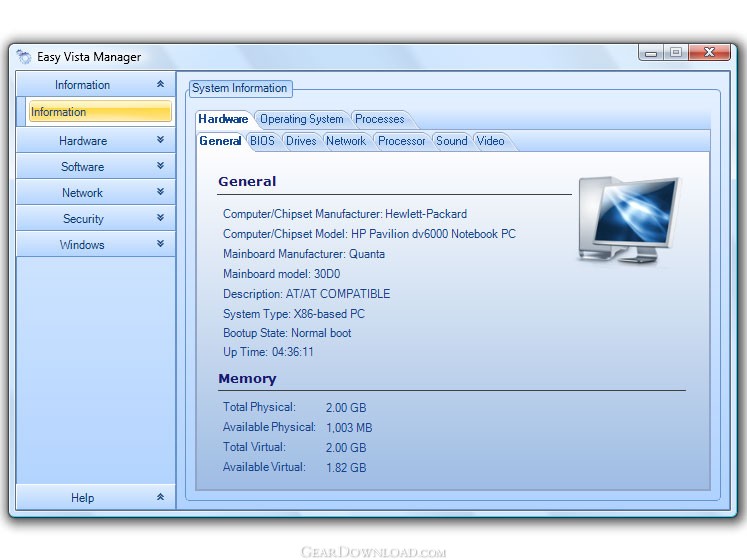Image resolution: width=747 pixels, height=560 pixels.
Task: Open the Drives sub-tab
Action: [x=301, y=141]
